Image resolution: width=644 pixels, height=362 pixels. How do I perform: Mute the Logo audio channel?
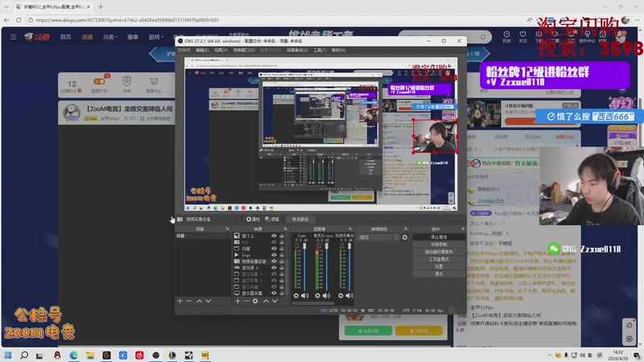click(x=305, y=295)
